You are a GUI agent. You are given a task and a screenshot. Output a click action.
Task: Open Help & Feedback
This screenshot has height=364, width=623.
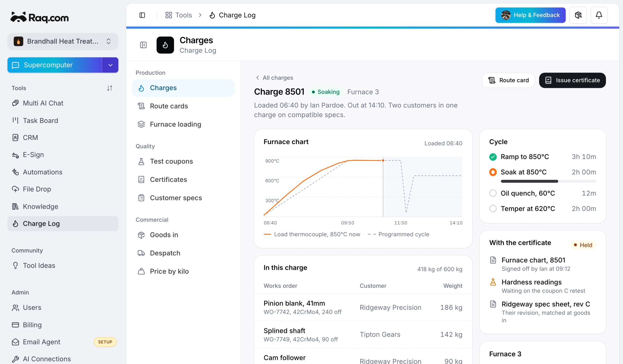[530, 15]
